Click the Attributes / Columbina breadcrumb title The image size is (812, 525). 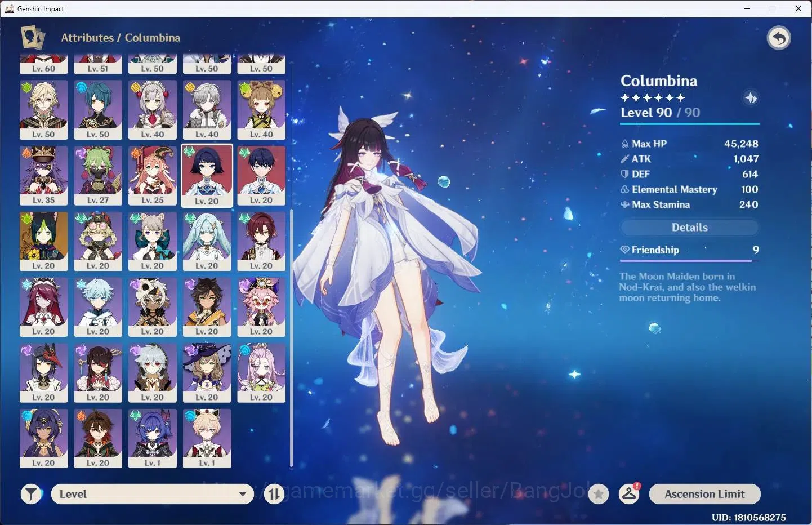[x=121, y=38]
